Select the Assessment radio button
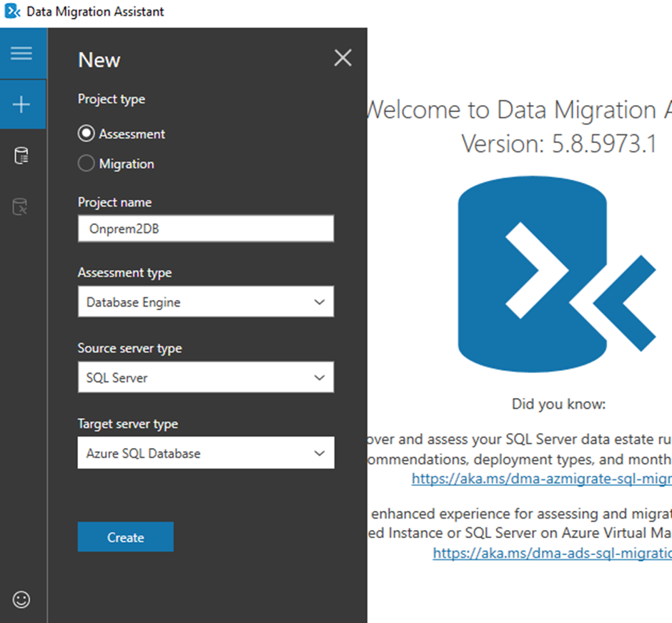 point(86,134)
